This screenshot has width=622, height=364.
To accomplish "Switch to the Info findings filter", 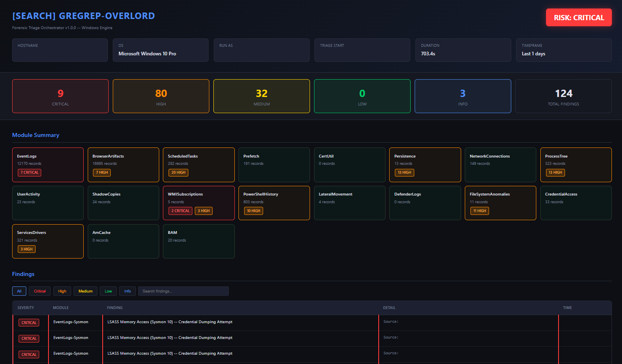I will 127,291.
